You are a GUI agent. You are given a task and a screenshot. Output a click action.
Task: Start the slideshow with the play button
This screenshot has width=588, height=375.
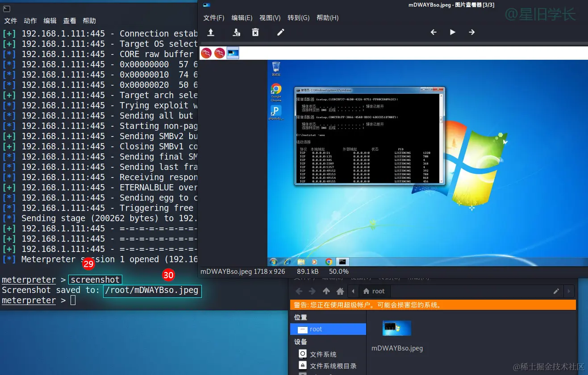tap(453, 32)
